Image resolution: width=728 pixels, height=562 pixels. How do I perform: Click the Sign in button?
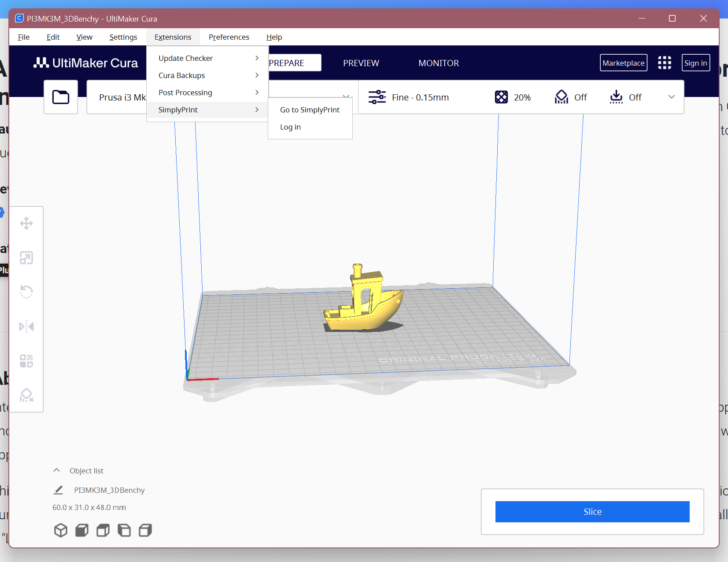coord(696,63)
